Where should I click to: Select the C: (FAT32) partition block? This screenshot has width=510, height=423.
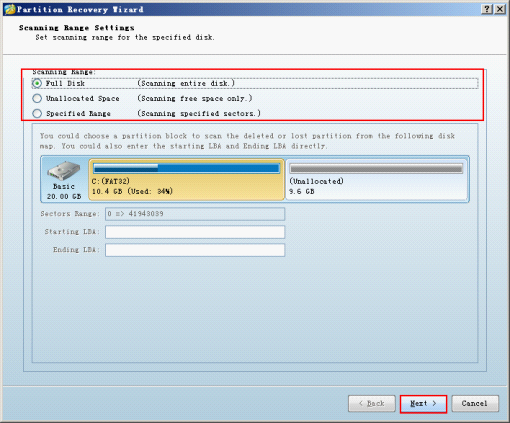[x=187, y=179]
